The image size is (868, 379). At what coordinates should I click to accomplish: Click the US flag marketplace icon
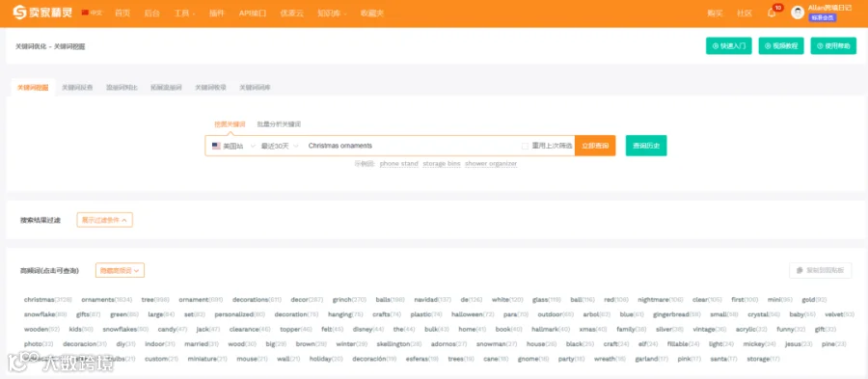click(216, 146)
